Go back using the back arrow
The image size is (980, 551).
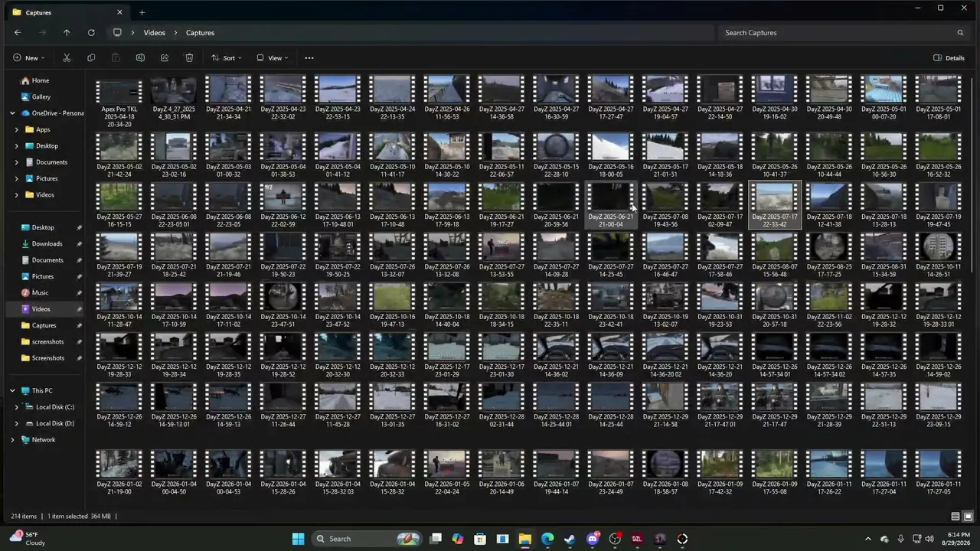[x=18, y=33]
